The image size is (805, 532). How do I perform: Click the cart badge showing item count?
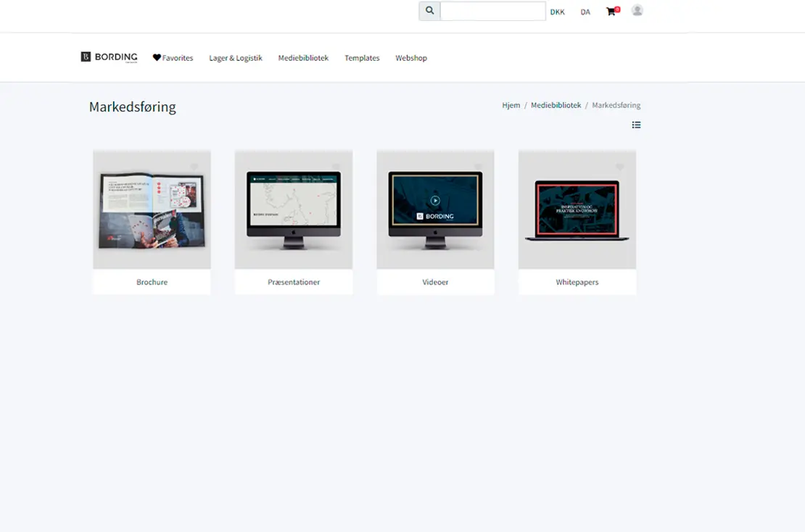617,7
